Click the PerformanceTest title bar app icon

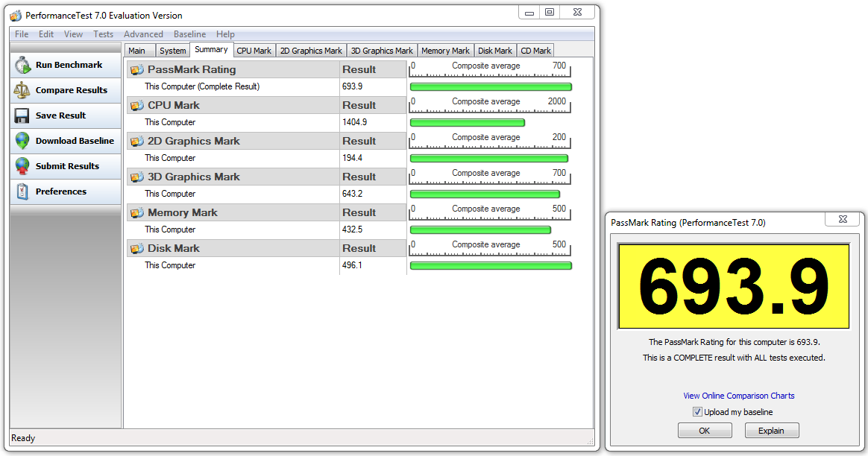[16, 16]
